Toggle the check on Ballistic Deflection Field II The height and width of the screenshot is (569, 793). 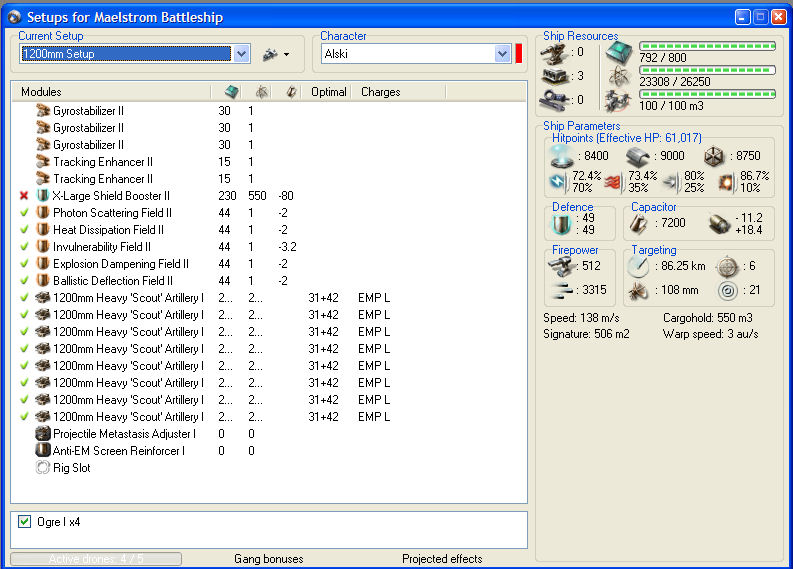pyautogui.click(x=24, y=281)
